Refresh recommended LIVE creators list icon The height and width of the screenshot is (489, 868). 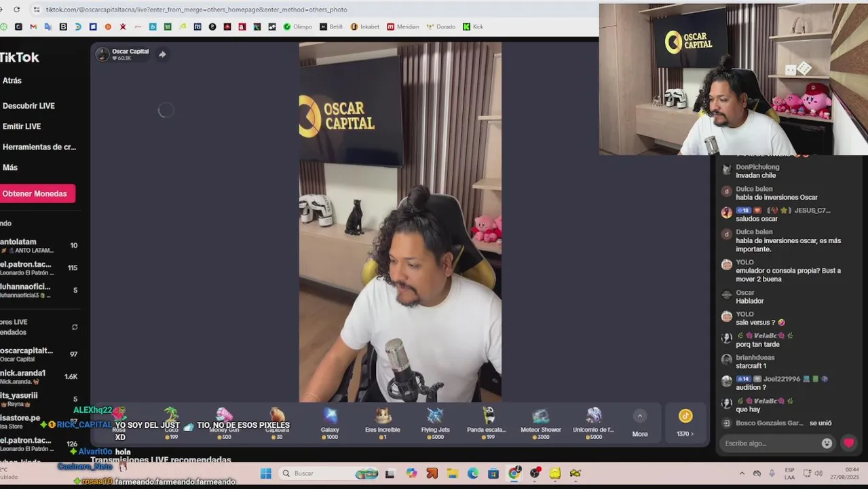(75, 327)
